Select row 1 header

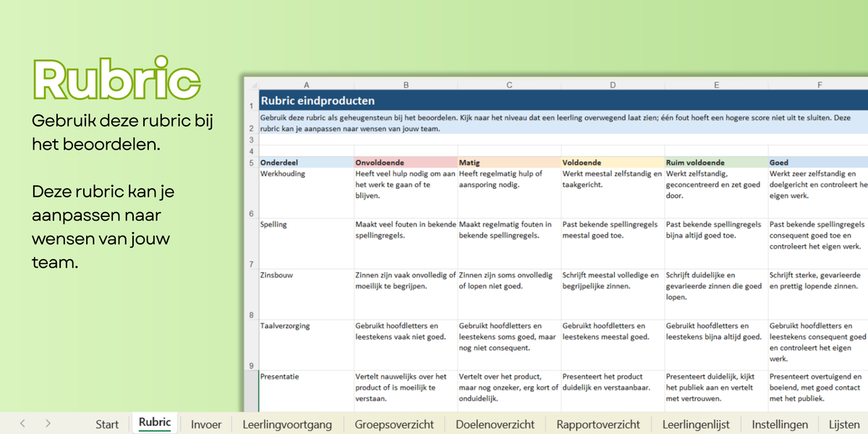(x=251, y=101)
